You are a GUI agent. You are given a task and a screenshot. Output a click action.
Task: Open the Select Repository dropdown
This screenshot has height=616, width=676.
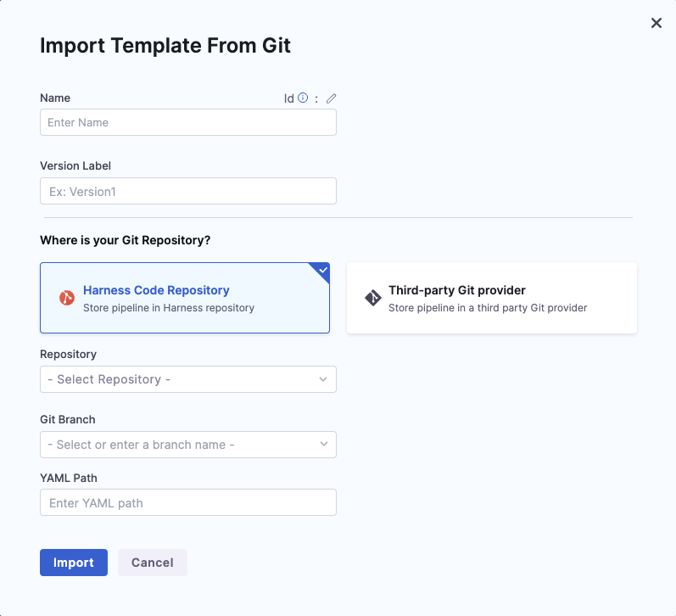187,379
